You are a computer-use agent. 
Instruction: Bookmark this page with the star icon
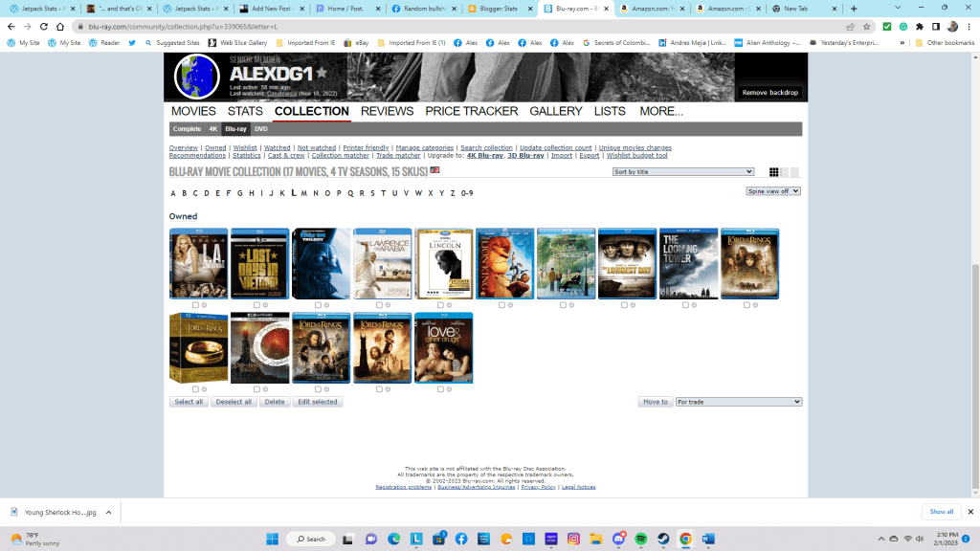866,27
